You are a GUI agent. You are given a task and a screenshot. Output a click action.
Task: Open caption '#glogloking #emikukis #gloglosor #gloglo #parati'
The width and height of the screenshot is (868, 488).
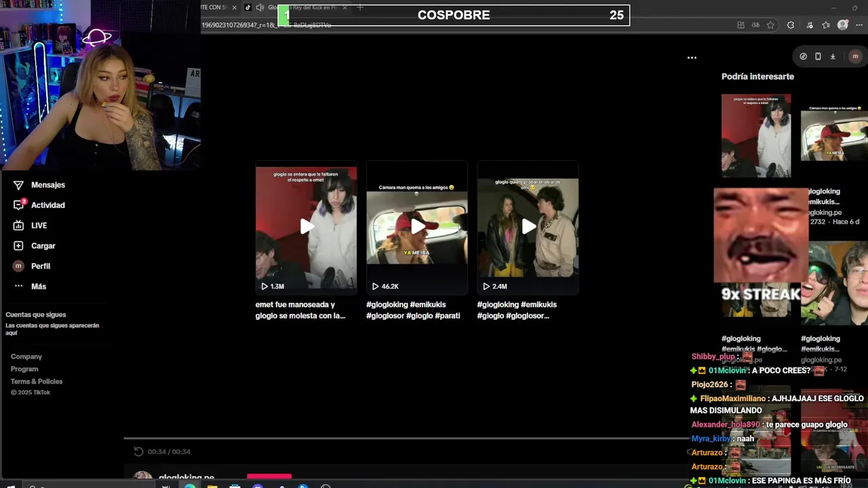[x=413, y=310]
